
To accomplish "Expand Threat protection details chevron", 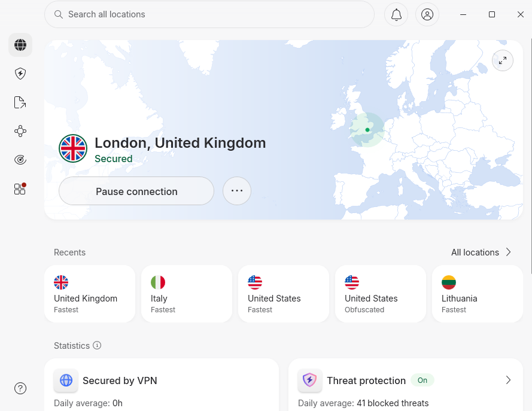I will (x=508, y=380).
